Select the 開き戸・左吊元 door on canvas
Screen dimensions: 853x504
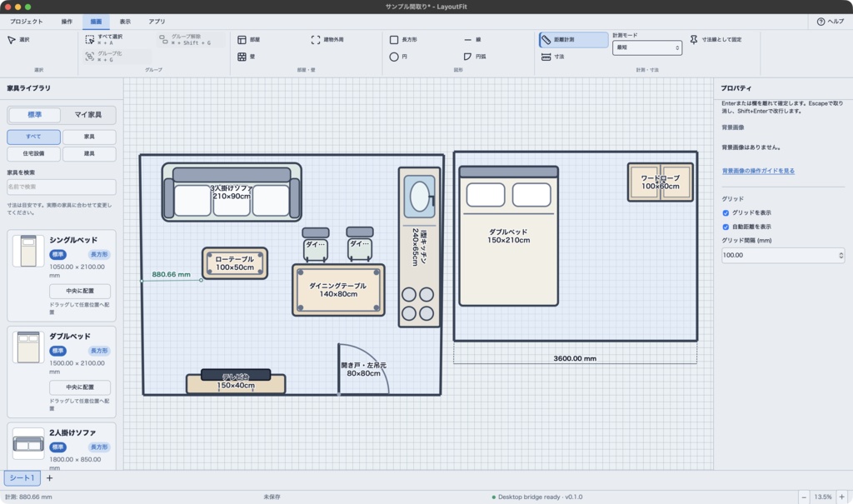click(363, 369)
